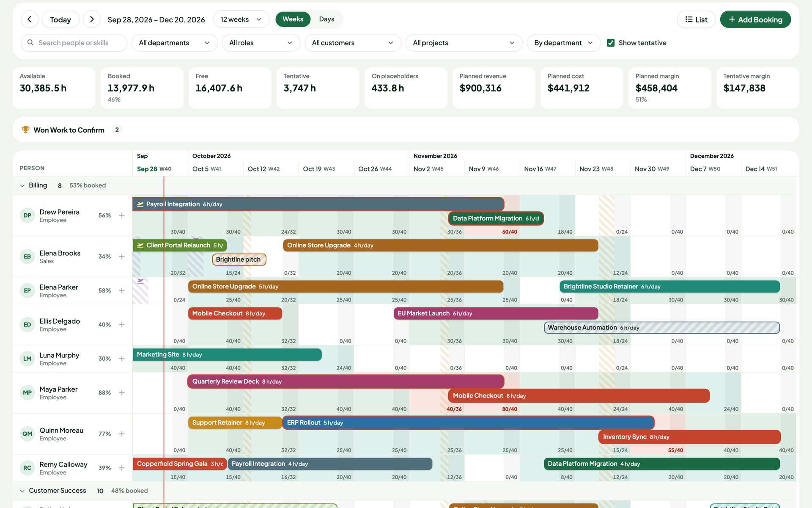This screenshot has height=508, width=812.
Task: Open the Brightline pitch tentative booking
Action: [x=239, y=260]
